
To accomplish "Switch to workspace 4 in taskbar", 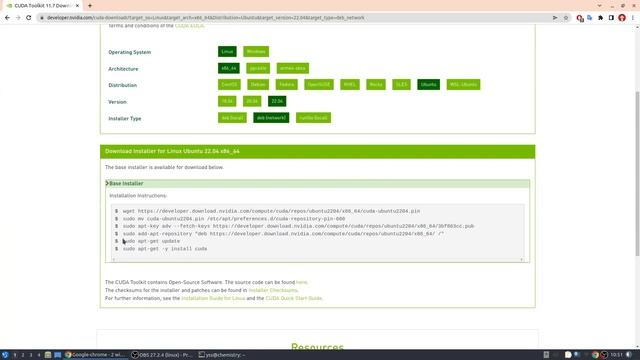I will 39,355.
